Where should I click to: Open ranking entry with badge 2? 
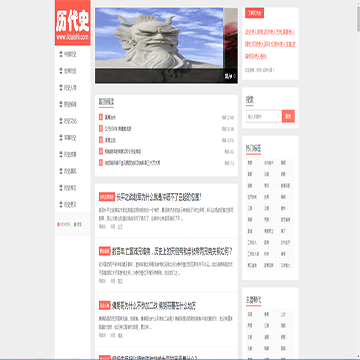(x=118, y=129)
